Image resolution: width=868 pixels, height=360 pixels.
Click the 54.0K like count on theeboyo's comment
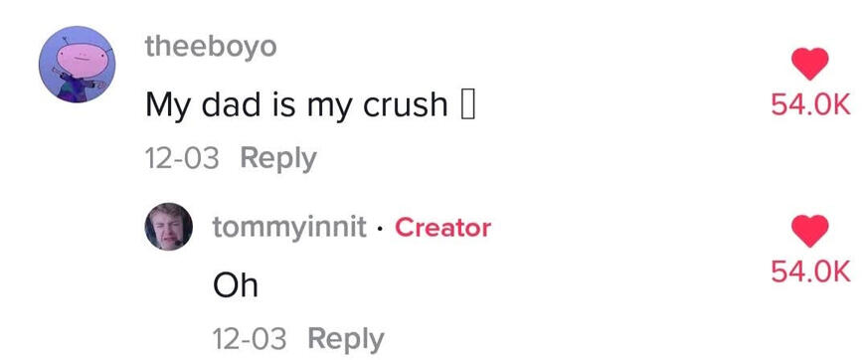click(x=810, y=104)
